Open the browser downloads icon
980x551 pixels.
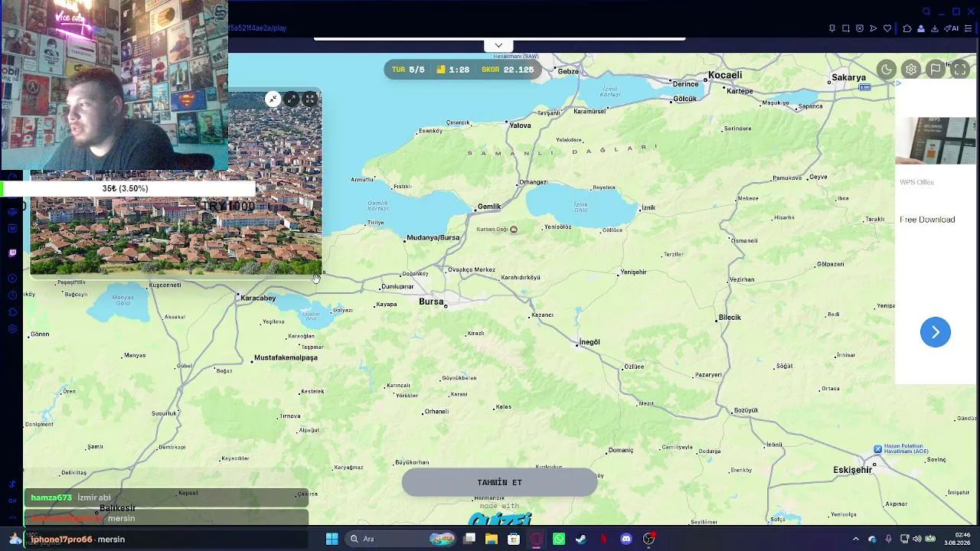pos(935,28)
